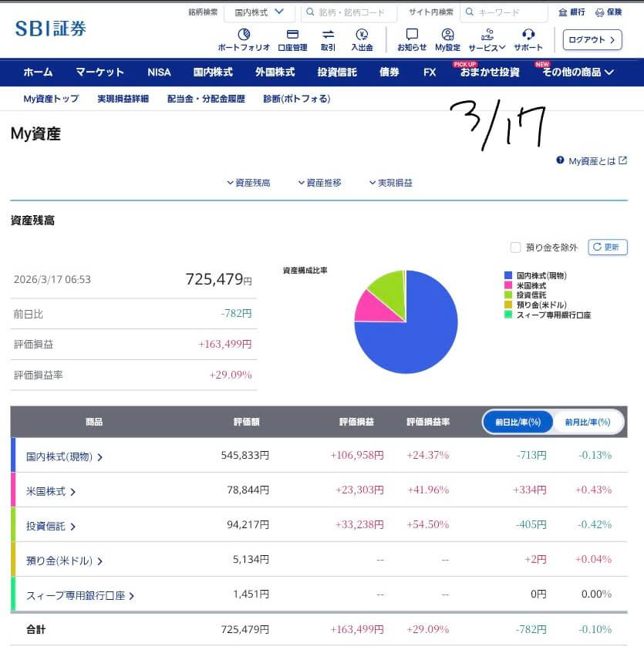Click the 銀行 bank icon
Screen dimensions: 644x650
point(563,12)
